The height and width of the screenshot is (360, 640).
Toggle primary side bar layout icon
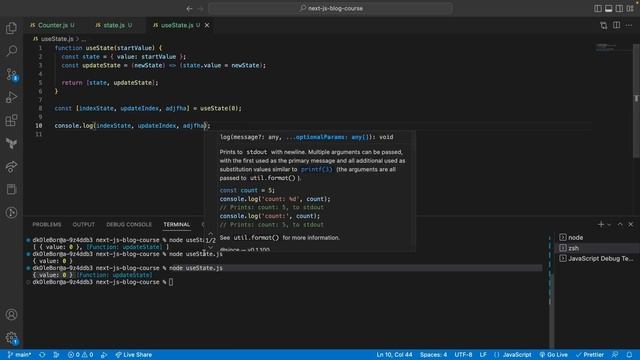click(x=598, y=8)
